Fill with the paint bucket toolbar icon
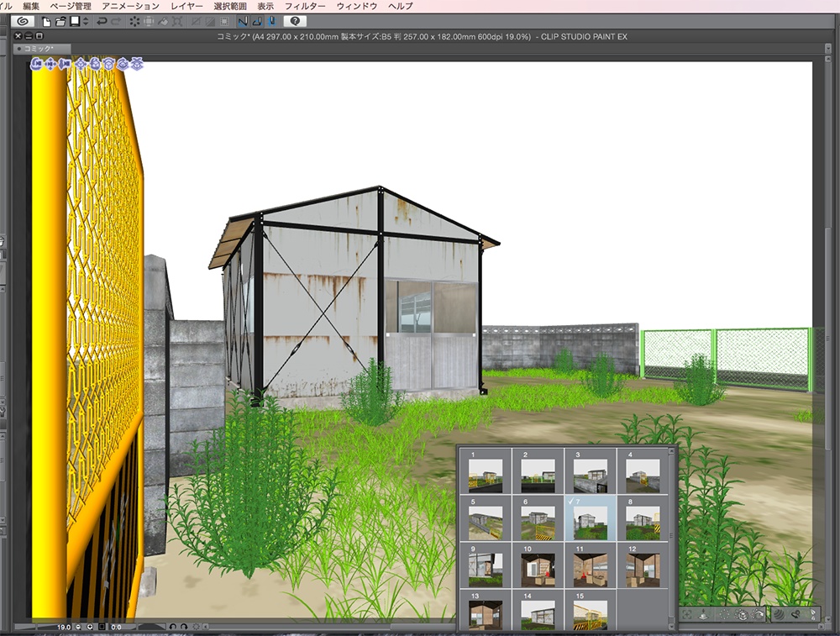The width and height of the screenshot is (840, 636). click(163, 22)
